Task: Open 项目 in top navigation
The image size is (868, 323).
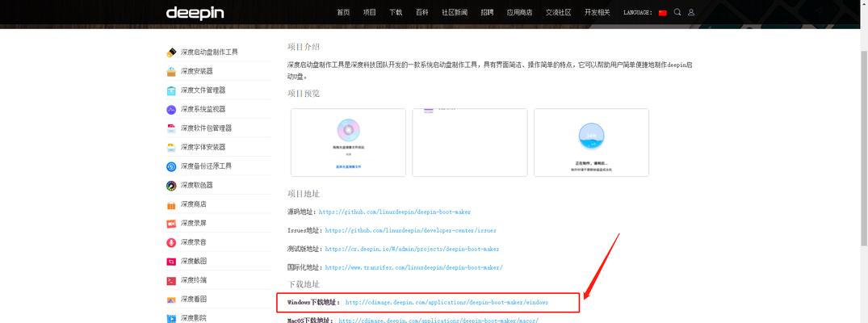Action: point(369,12)
